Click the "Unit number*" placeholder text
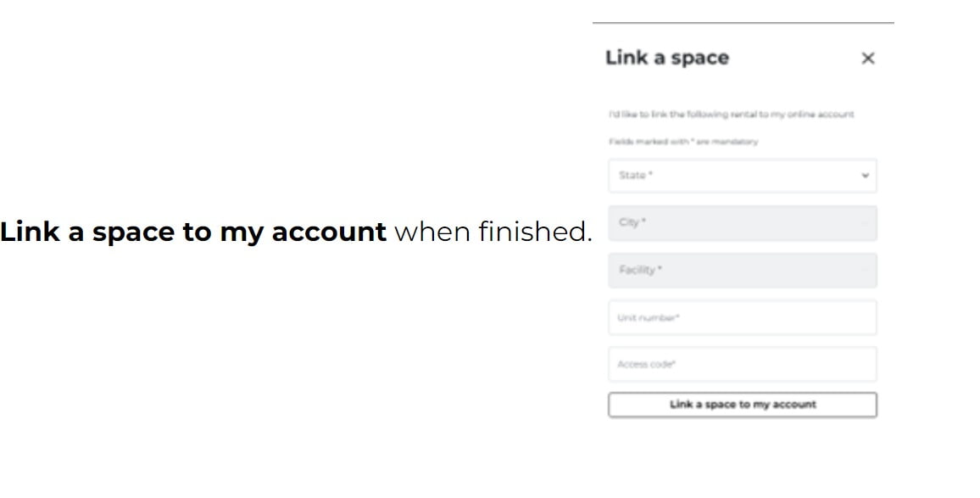 pyautogui.click(x=648, y=318)
